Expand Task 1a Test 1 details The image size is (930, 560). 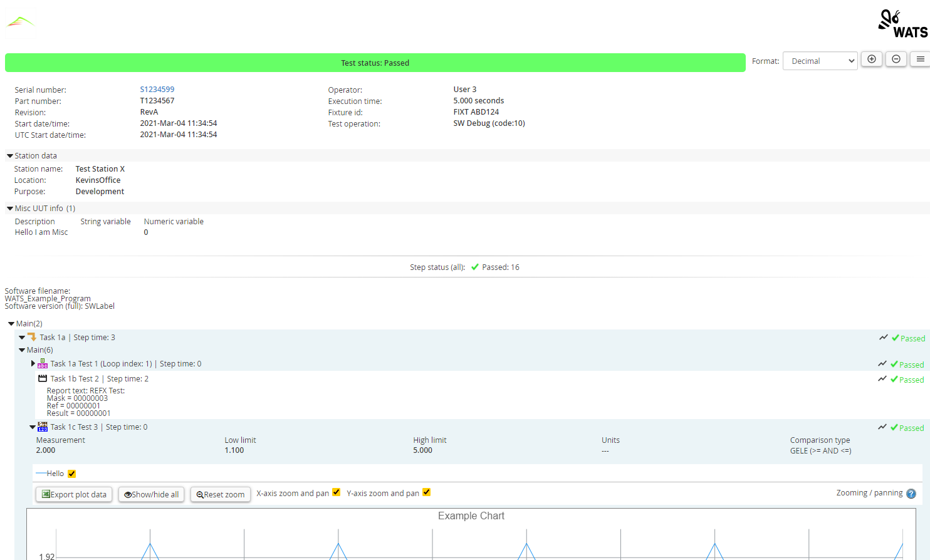(x=34, y=363)
